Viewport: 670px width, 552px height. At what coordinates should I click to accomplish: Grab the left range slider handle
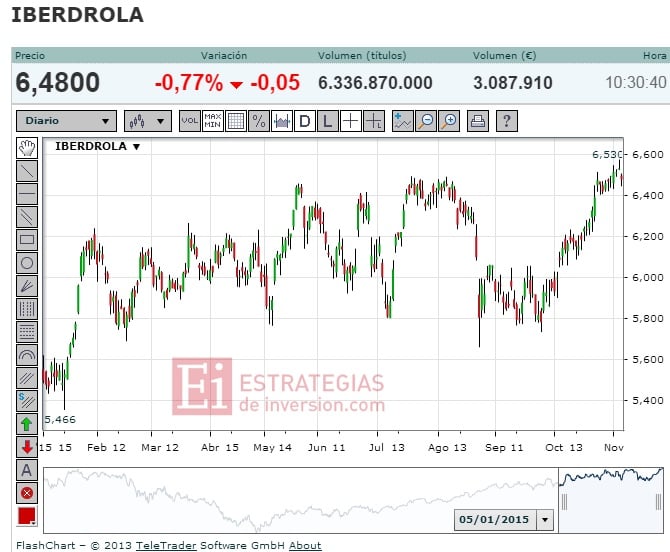pyautogui.click(x=564, y=502)
